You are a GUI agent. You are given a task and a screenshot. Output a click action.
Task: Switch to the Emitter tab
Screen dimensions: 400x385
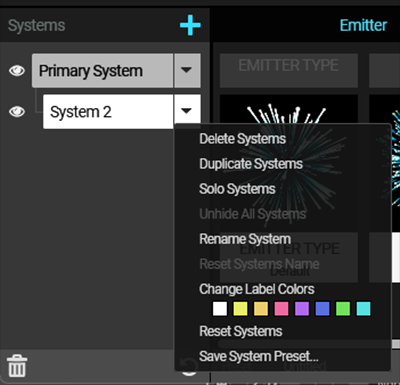[x=363, y=25]
